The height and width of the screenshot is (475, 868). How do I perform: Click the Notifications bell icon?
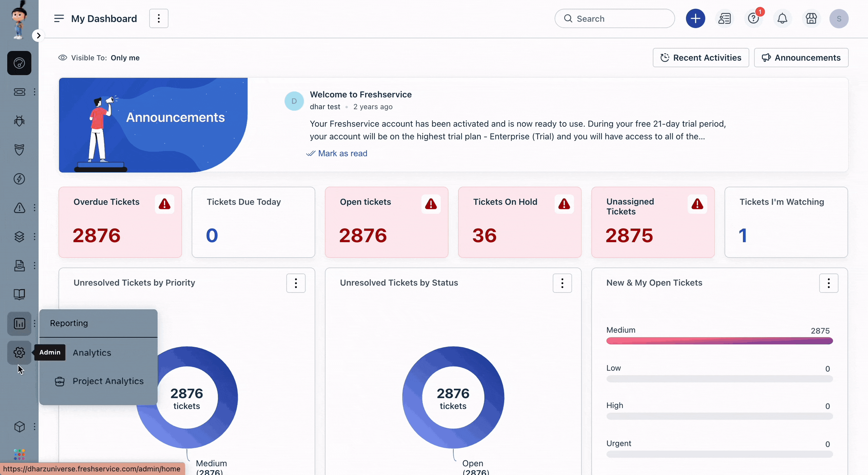point(782,18)
